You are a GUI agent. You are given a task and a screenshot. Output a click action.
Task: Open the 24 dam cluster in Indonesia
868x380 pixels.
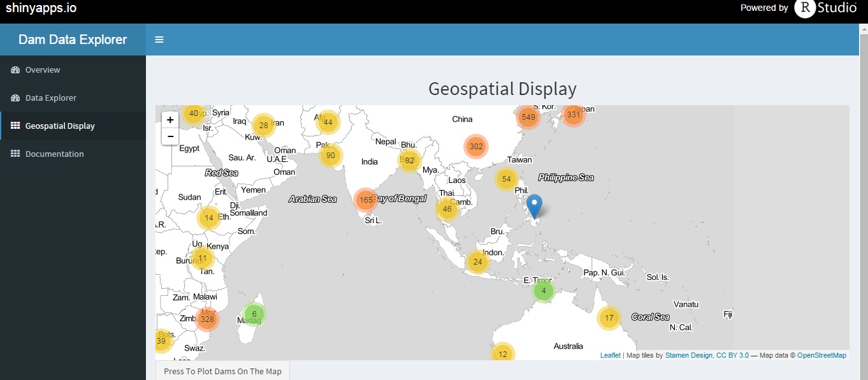[477, 261]
